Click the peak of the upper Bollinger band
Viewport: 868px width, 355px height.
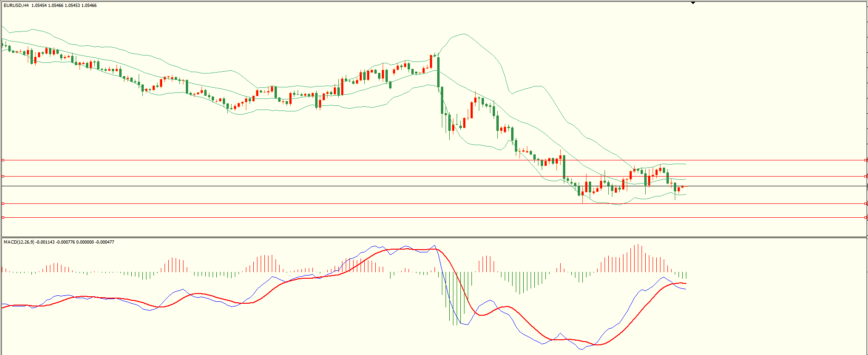click(x=462, y=34)
